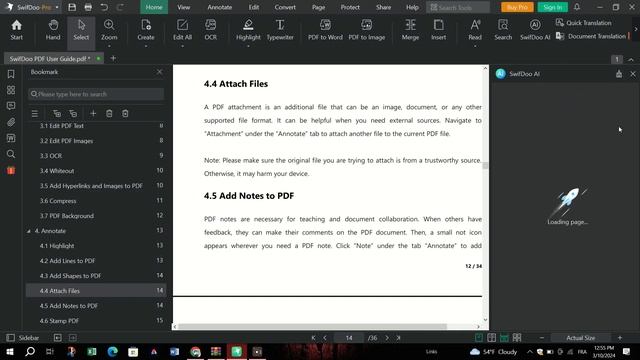Screen dimensions: 640x360
Task: Open page thumbnails sidebar icon
Action: pos(11,90)
